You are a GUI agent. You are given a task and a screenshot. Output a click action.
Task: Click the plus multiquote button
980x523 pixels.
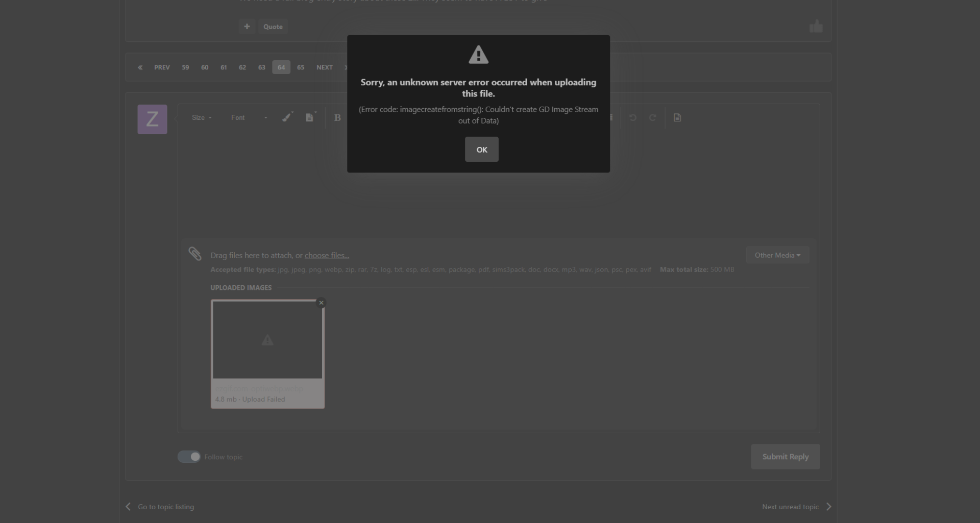click(247, 27)
